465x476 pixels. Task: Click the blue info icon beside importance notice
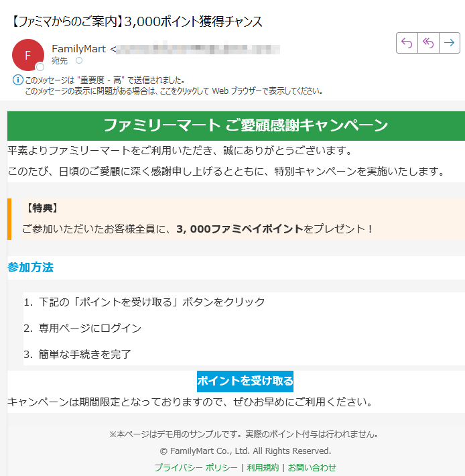[x=17, y=80]
